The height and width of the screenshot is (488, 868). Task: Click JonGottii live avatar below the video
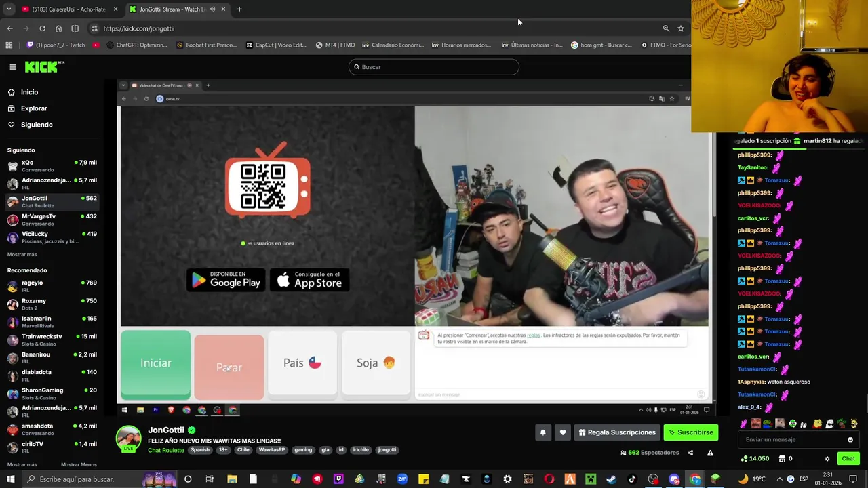pyautogui.click(x=129, y=439)
